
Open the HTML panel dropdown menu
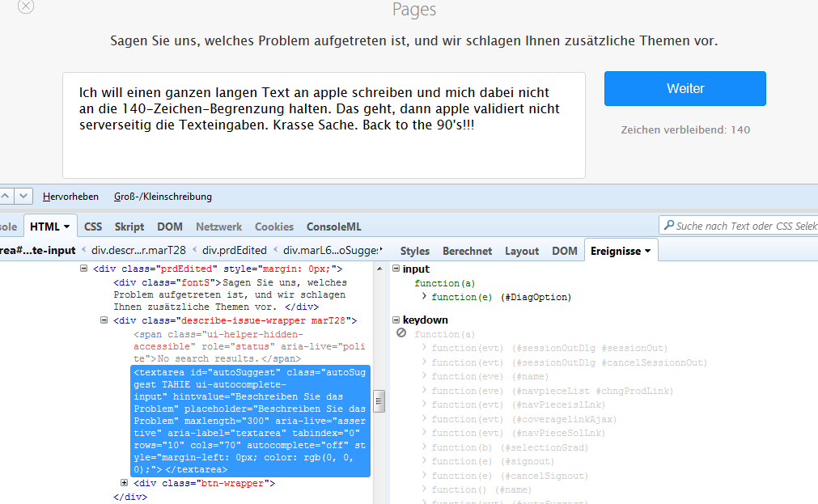(66, 227)
